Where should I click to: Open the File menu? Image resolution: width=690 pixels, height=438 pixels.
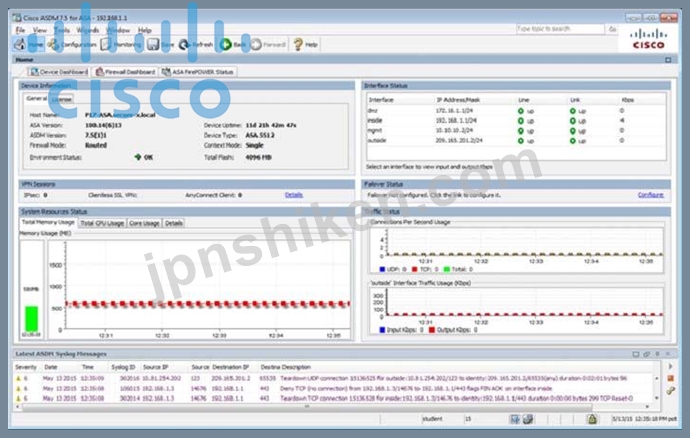[20, 30]
